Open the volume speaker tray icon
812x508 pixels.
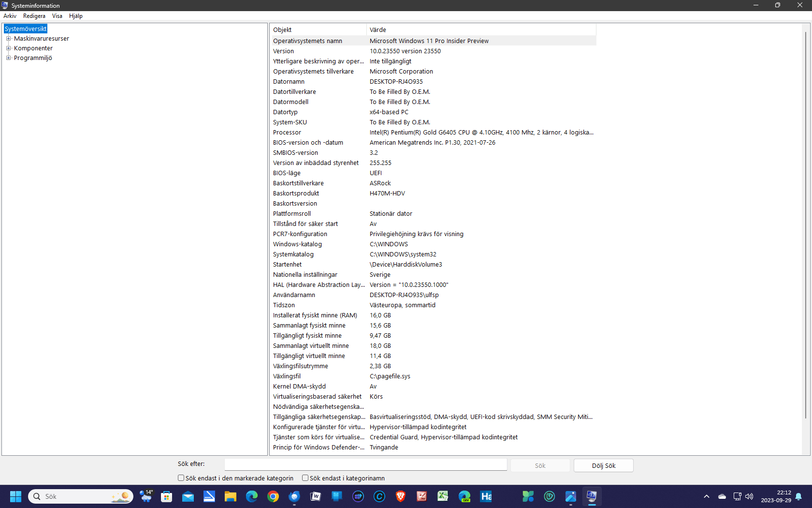pyautogui.click(x=749, y=496)
